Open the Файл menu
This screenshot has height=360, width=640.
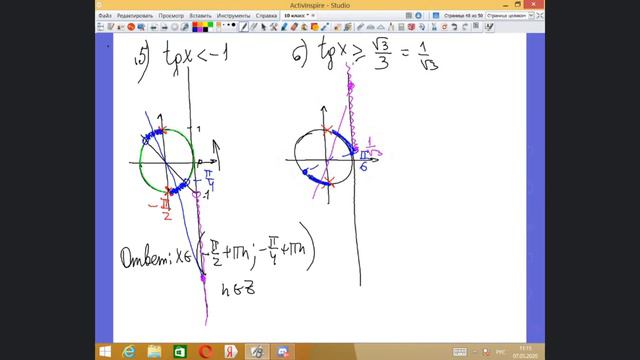[105, 16]
